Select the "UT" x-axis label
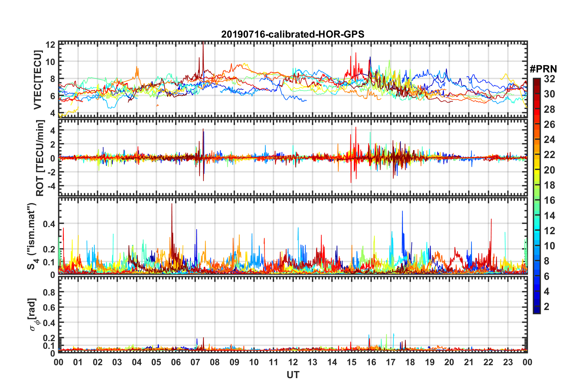The image size is (586, 392). (x=293, y=375)
